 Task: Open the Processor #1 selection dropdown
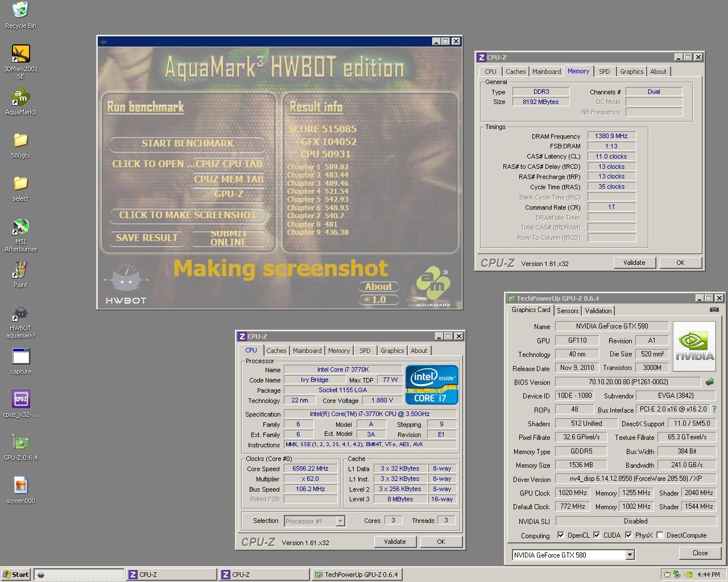pos(315,521)
